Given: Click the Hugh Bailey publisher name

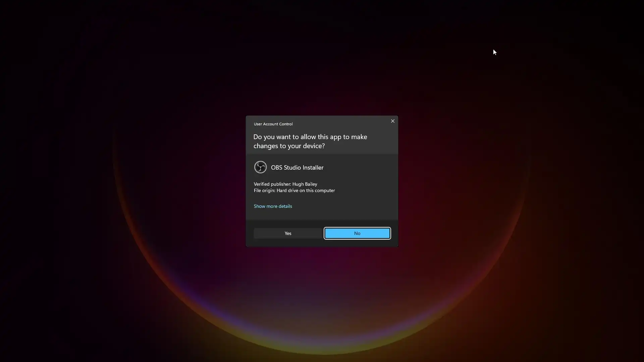Looking at the screenshot, I should tap(305, 184).
